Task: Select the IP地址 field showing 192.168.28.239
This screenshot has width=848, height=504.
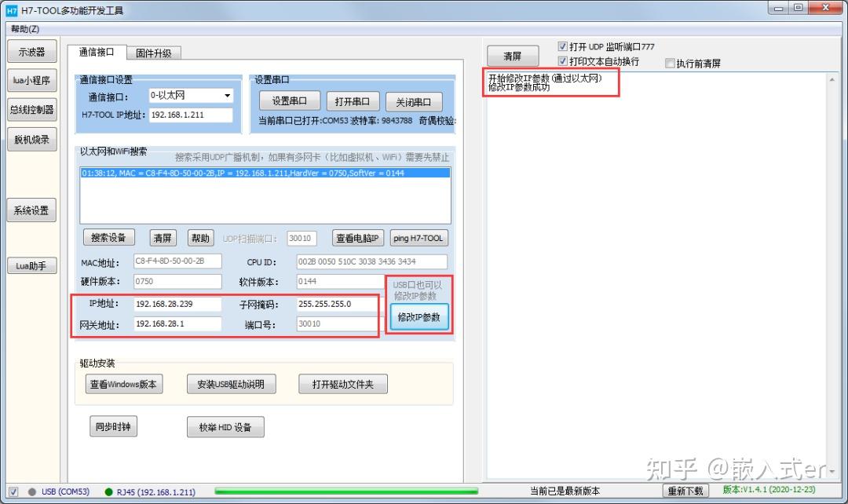Action: pos(177,304)
